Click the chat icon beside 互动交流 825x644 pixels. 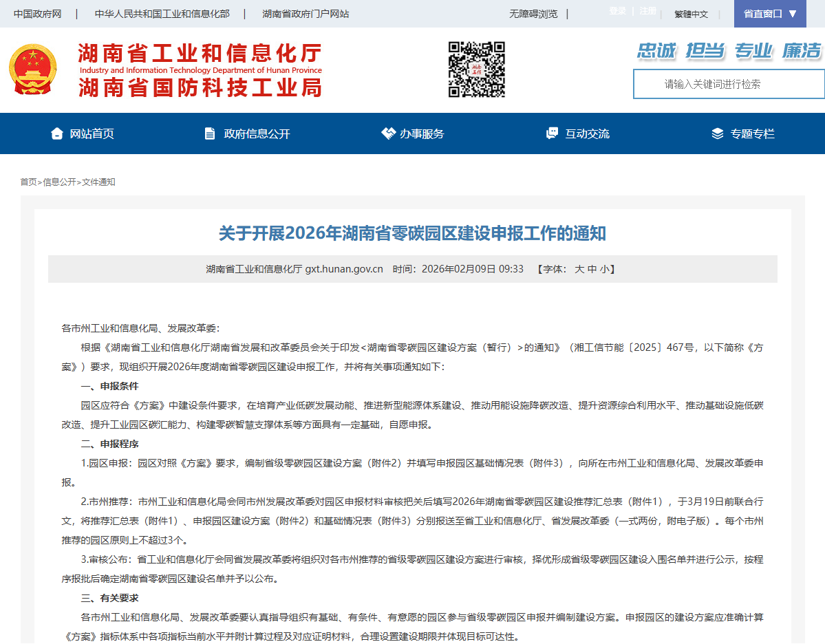pos(552,133)
